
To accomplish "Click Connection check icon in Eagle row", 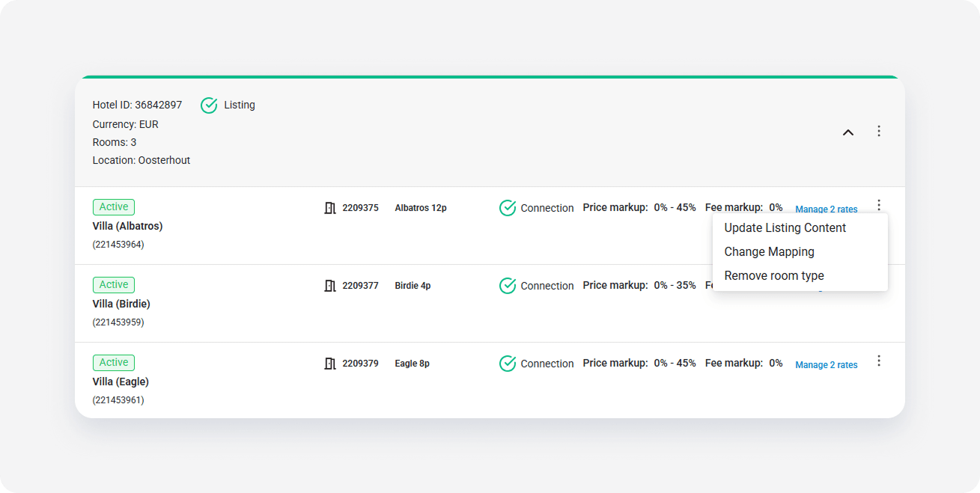I will coord(508,364).
